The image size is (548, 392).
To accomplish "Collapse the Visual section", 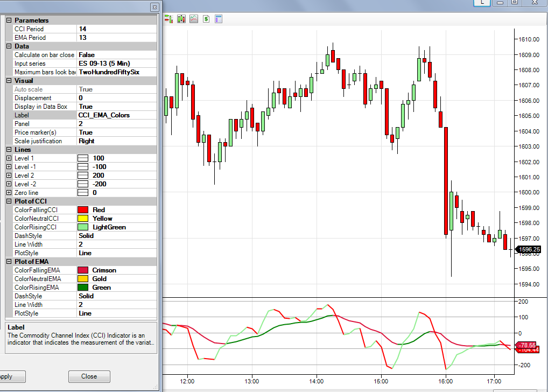I will tap(9, 80).
